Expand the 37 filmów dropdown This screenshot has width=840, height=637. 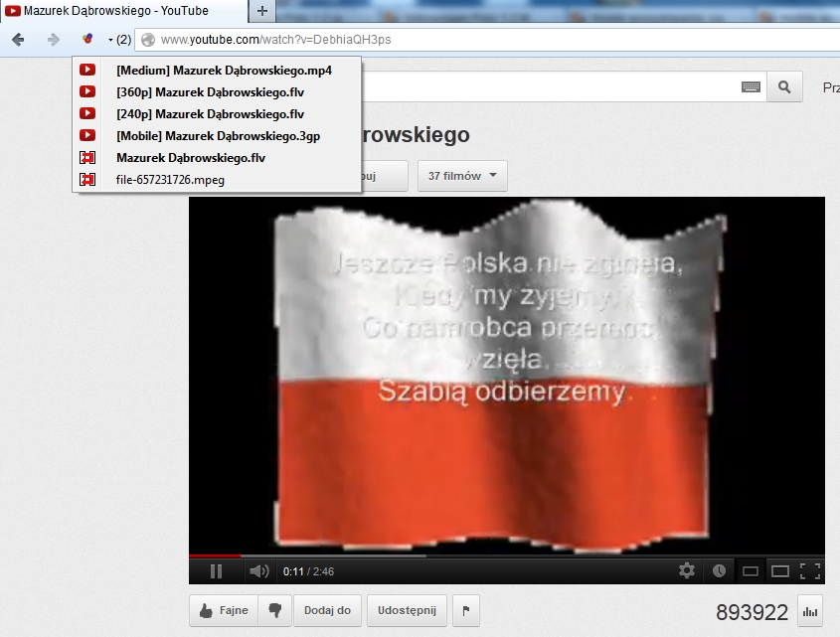tap(462, 176)
